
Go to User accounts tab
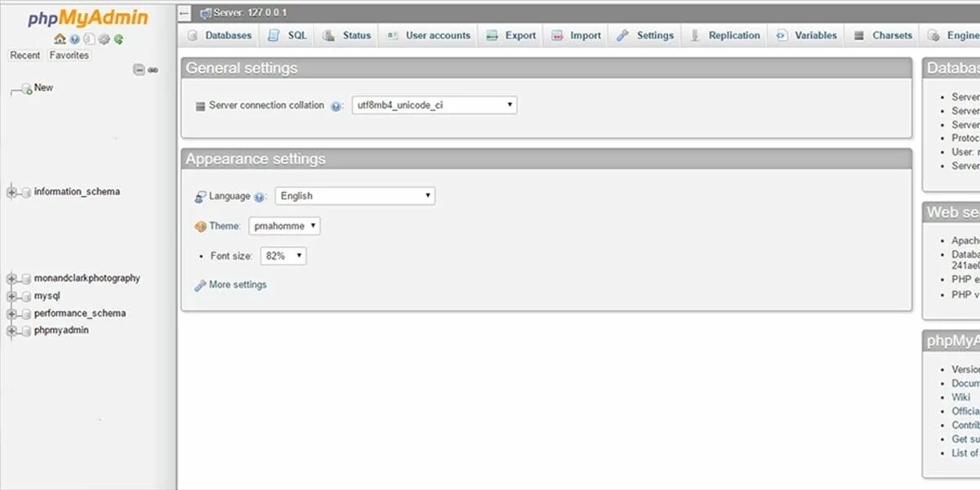tap(429, 36)
